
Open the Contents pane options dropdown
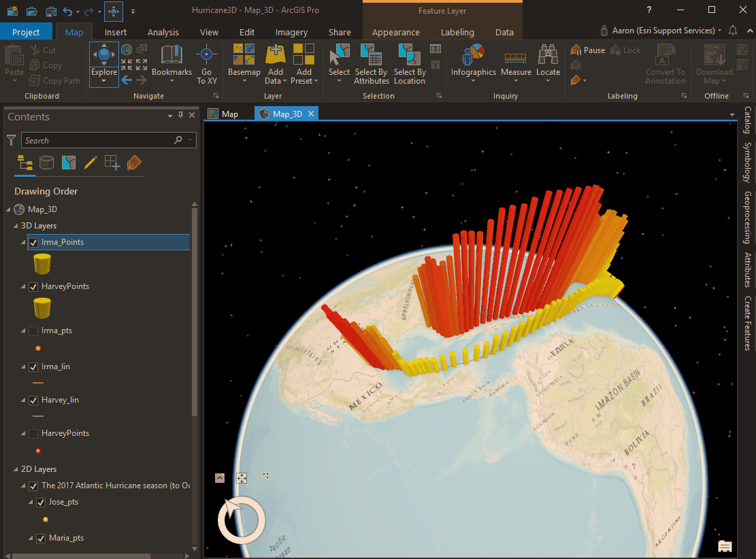(169, 116)
